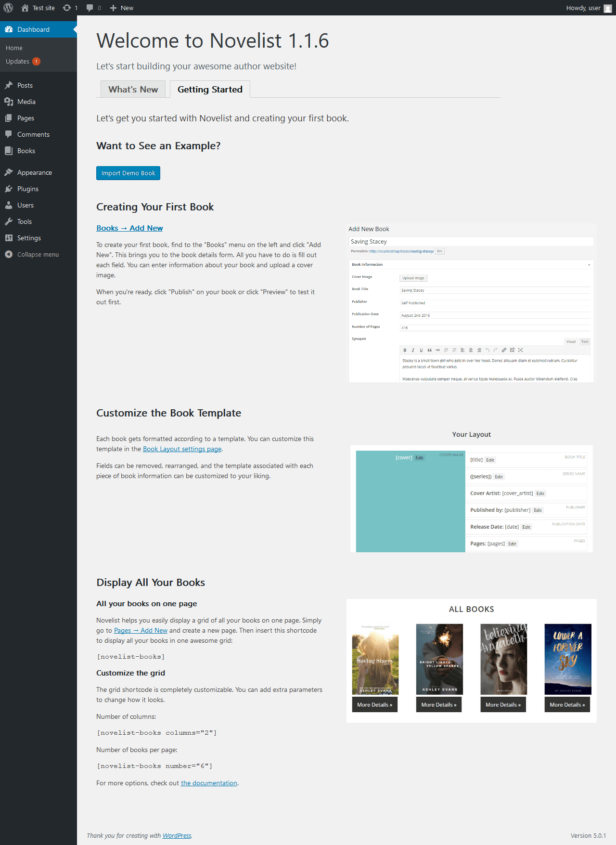Click the All your books on one page subheading
Viewport: 616px width, 845px height.
pyautogui.click(x=147, y=604)
